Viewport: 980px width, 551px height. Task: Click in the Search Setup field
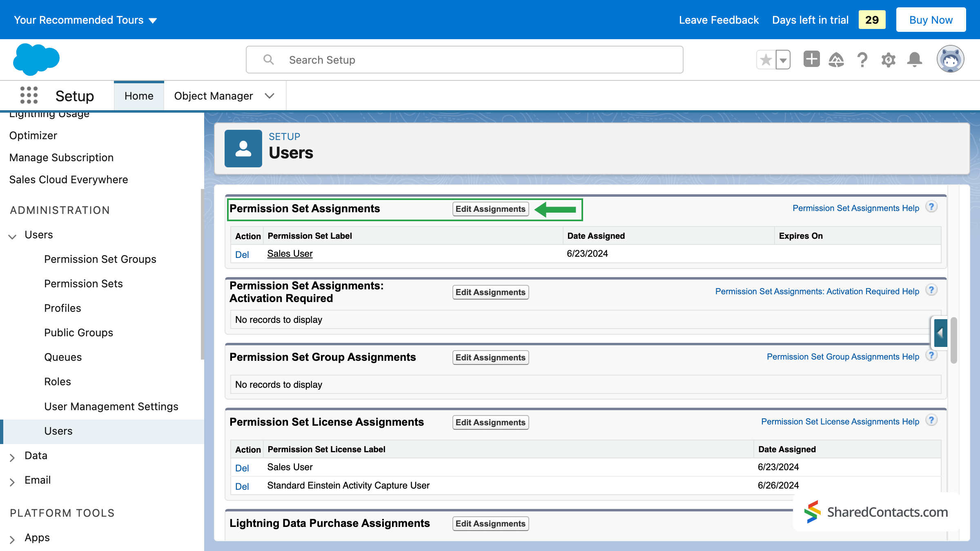point(465,60)
